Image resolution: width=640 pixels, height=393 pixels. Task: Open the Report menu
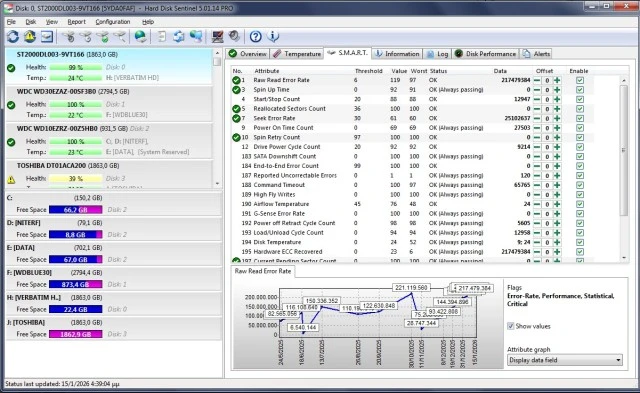click(76, 22)
